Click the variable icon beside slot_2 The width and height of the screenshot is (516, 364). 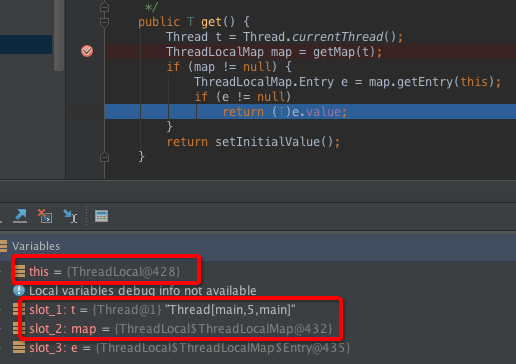point(19,328)
